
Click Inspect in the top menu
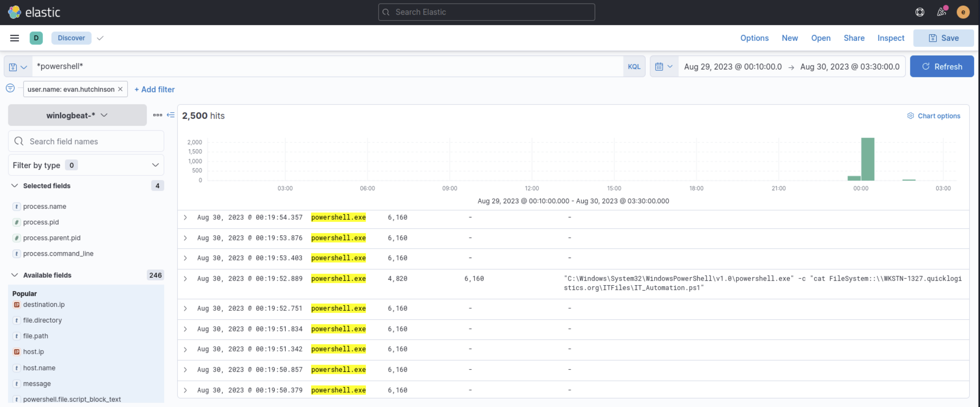click(x=891, y=38)
